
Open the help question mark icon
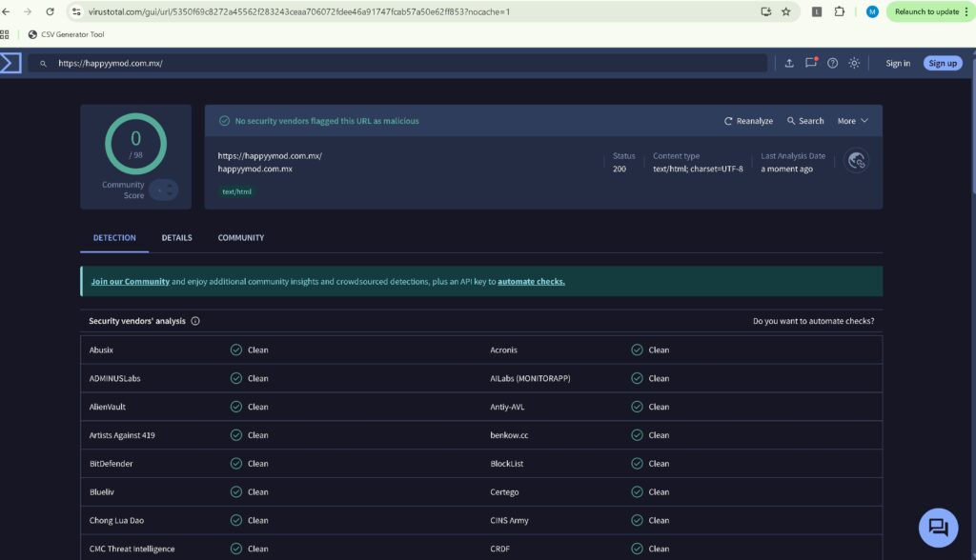click(x=832, y=63)
